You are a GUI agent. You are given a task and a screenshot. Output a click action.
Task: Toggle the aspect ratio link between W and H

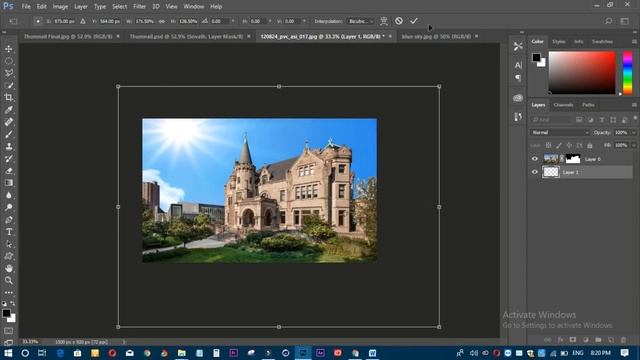pos(162,21)
